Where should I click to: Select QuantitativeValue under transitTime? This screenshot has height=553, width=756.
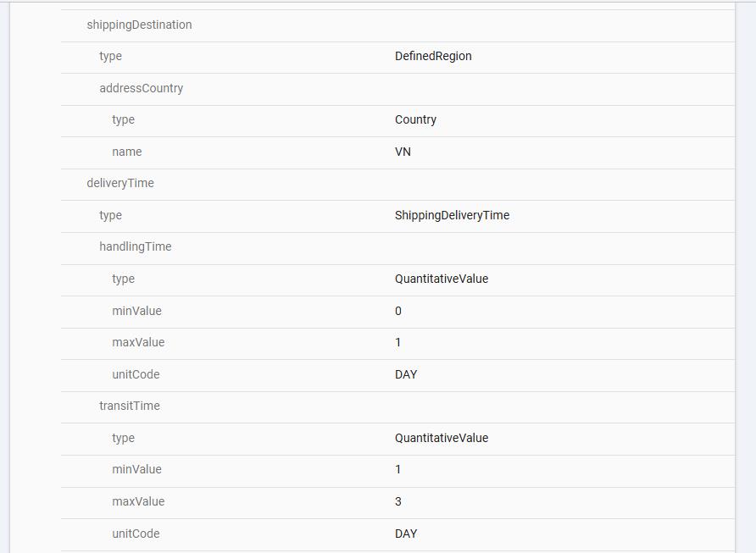(x=442, y=438)
